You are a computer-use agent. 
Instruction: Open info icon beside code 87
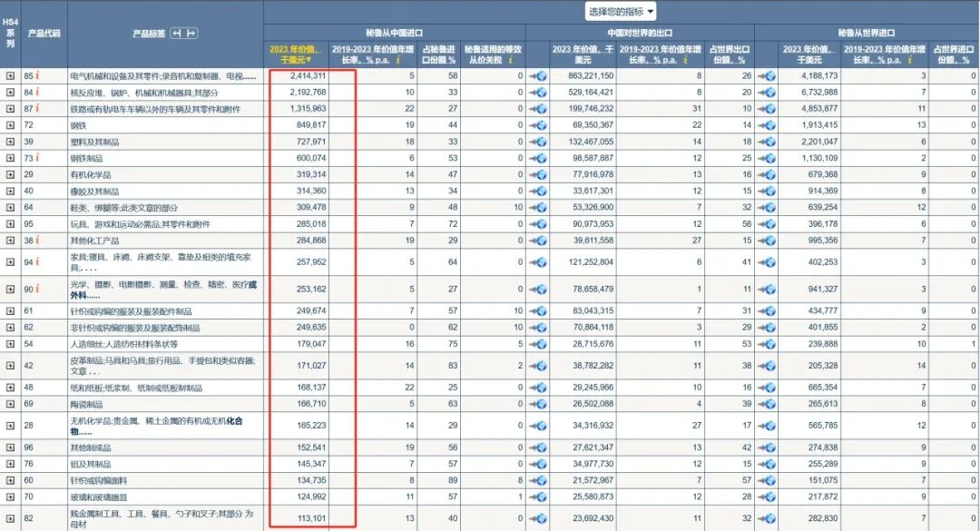(x=37, y=108)
